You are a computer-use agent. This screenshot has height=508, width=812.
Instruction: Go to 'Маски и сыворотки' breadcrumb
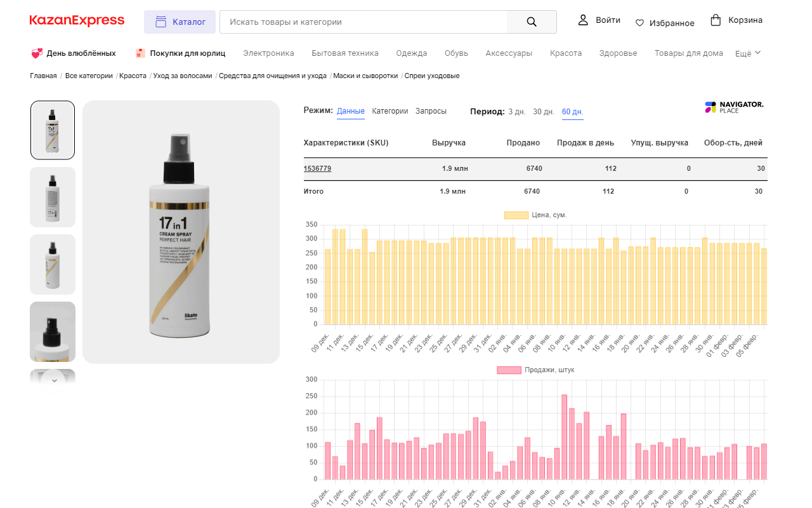[x=365, y=76]
